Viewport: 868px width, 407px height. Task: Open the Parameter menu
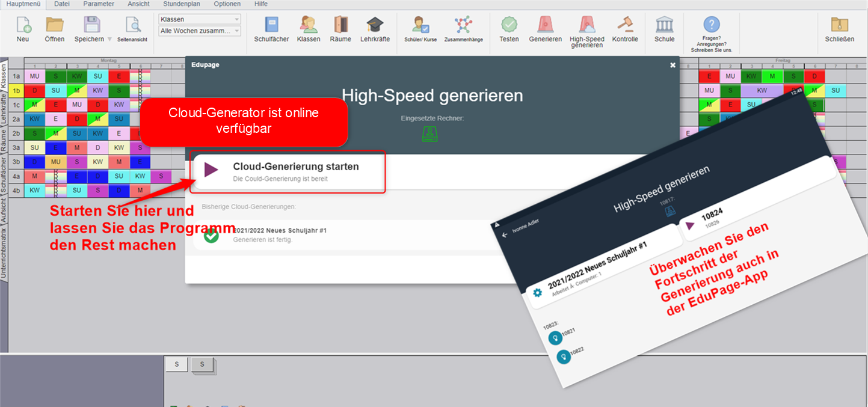pyautogui.click(x=99, y=4)
